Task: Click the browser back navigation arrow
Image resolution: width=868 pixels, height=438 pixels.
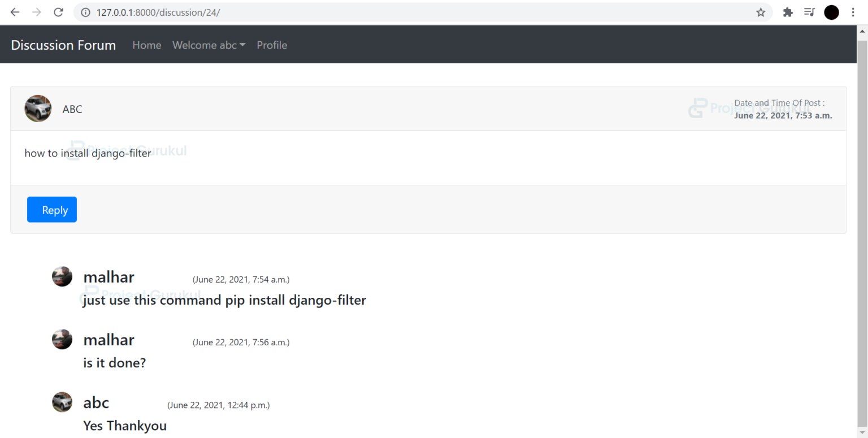Action: pos(14,12)
